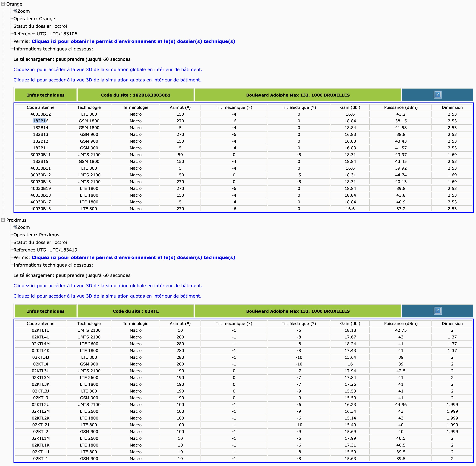Image resolution: width=476 pixels, height=466 pixels.
Task: Click antenna code 30030B12 cell
Action: coord(41,175)
